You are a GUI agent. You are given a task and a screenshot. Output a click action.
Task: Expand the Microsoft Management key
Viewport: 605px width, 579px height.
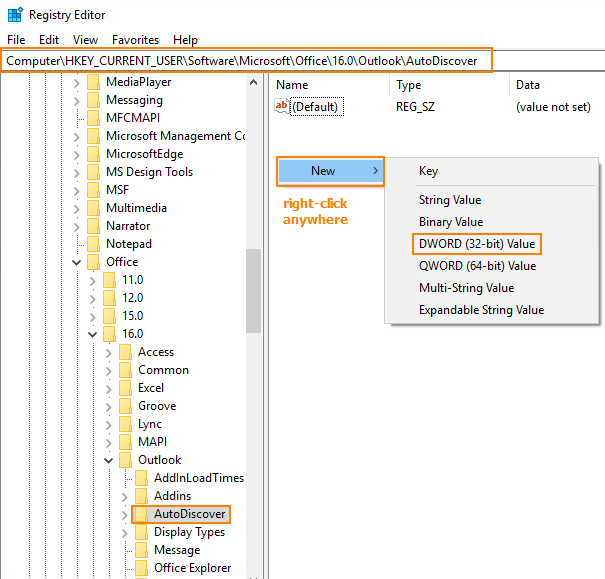click(76, 137)
